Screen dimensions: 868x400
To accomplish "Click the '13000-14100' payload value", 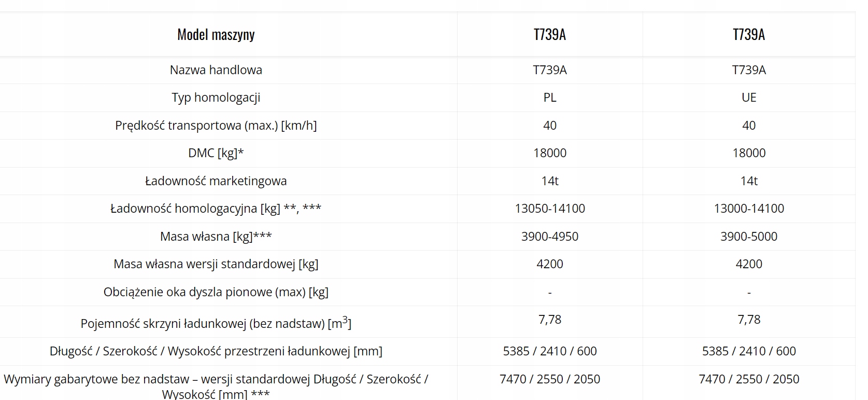I will click(748, 209).
